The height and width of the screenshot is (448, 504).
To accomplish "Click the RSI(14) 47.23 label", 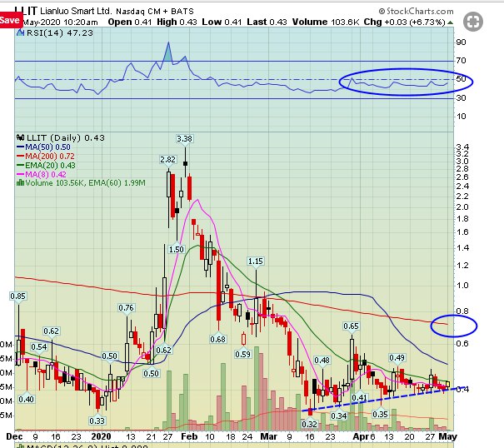I will click(60, 32).
